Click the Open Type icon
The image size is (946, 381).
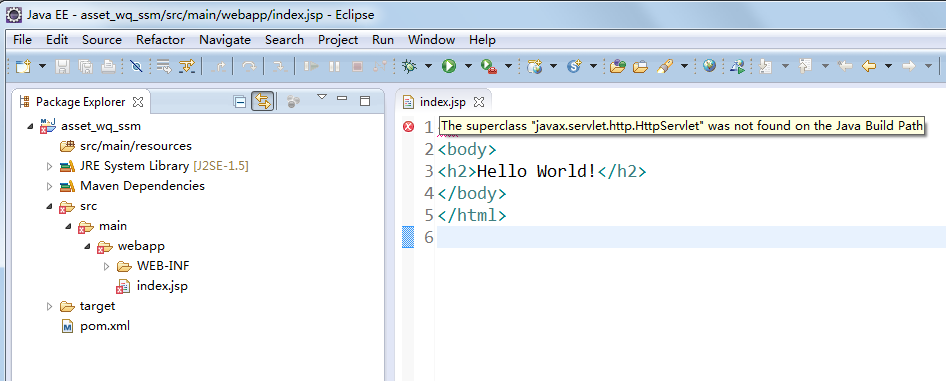(x=617, y=66)
